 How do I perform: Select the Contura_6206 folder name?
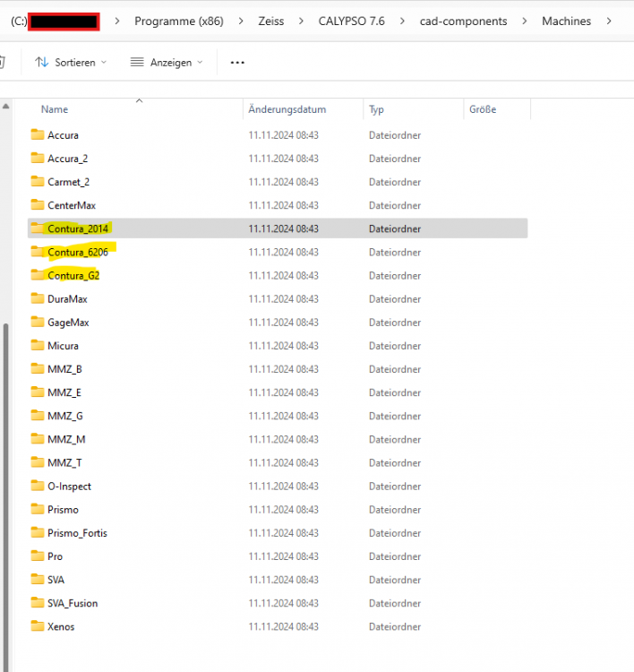tap(78, 253)
